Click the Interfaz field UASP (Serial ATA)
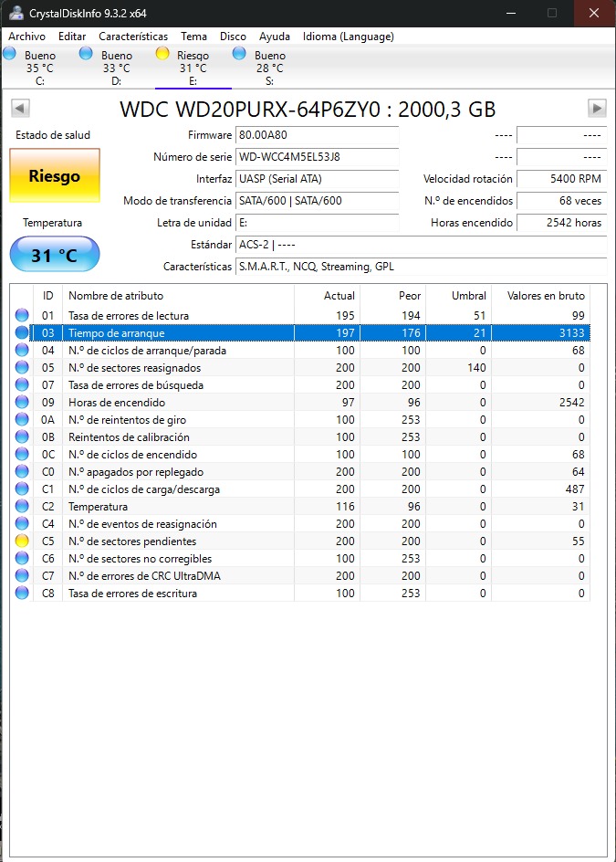Screen dimensions: 616x862 317,179
